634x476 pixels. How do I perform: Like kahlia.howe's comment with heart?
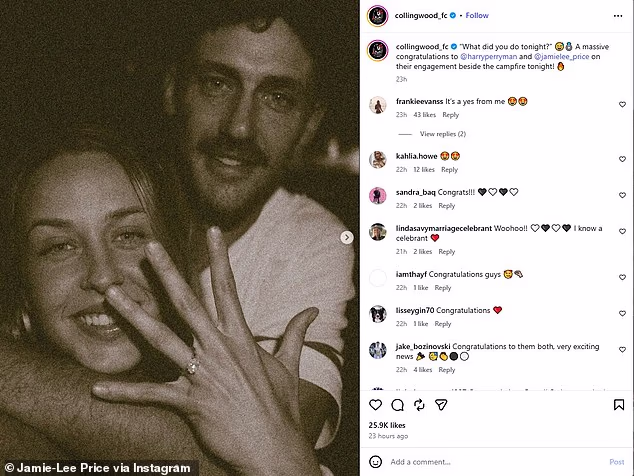621,159
